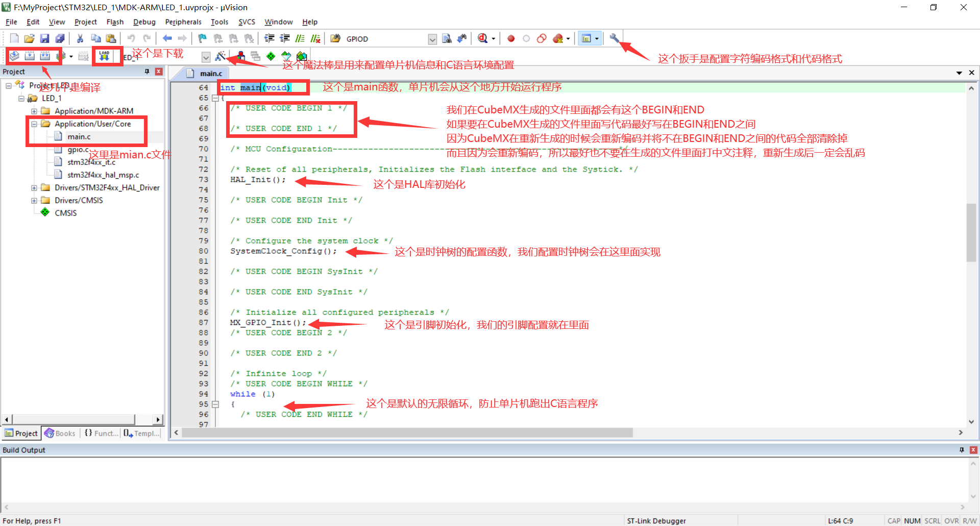
Task: Click the Build target icon
Action: pos(30,56)
